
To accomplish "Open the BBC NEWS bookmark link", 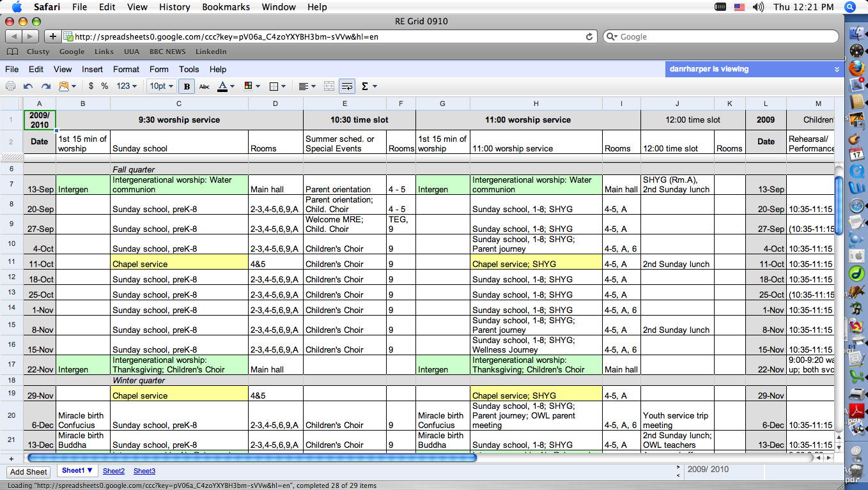I will [167, 52].
